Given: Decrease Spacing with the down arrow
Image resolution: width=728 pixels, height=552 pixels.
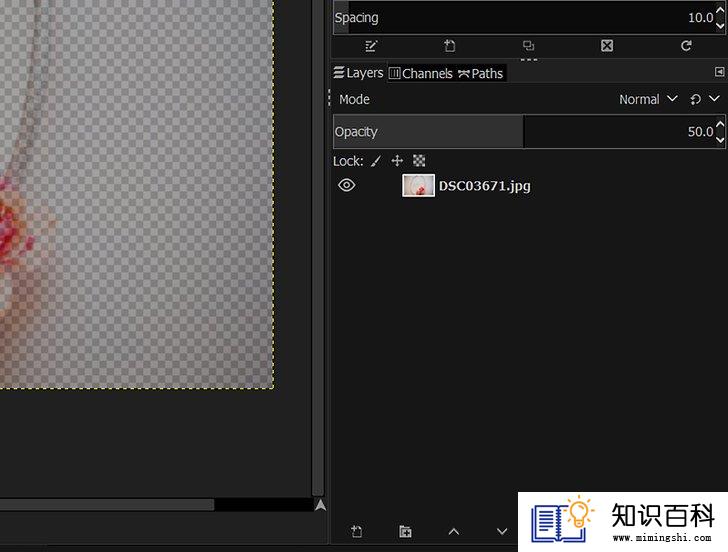Looking at the screenshot, I should [x=720, y=26].
